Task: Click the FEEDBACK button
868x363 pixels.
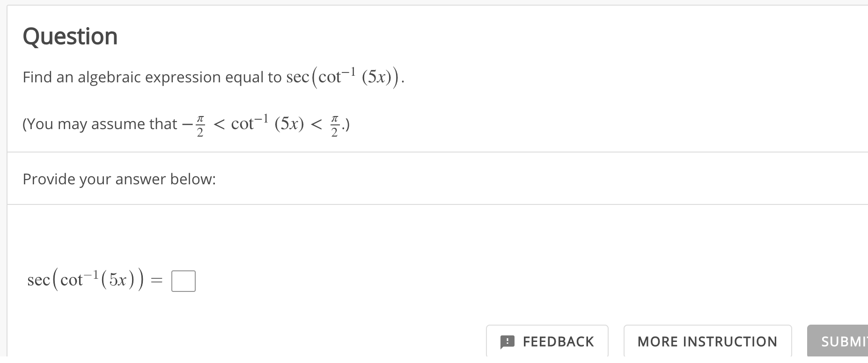Action: 546,341
